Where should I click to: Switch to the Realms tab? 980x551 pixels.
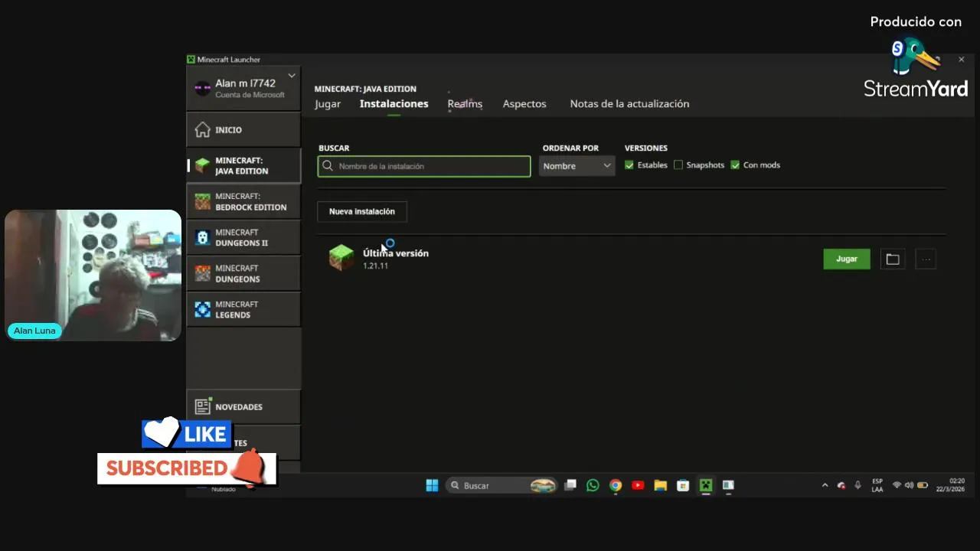point(465,104)
